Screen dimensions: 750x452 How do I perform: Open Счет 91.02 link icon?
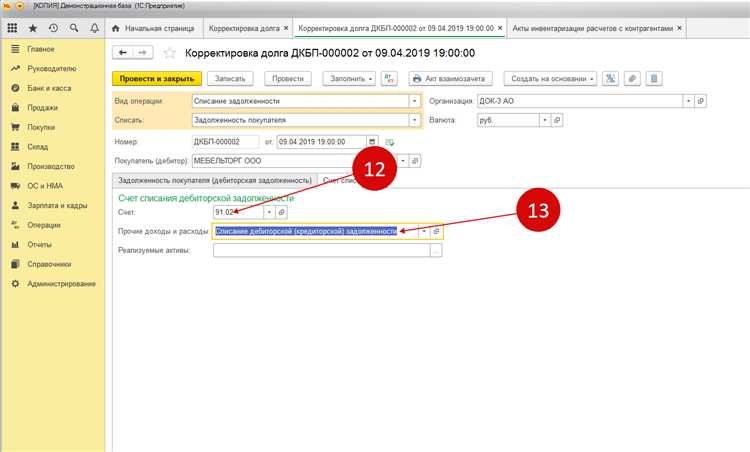tap(281, 212)
